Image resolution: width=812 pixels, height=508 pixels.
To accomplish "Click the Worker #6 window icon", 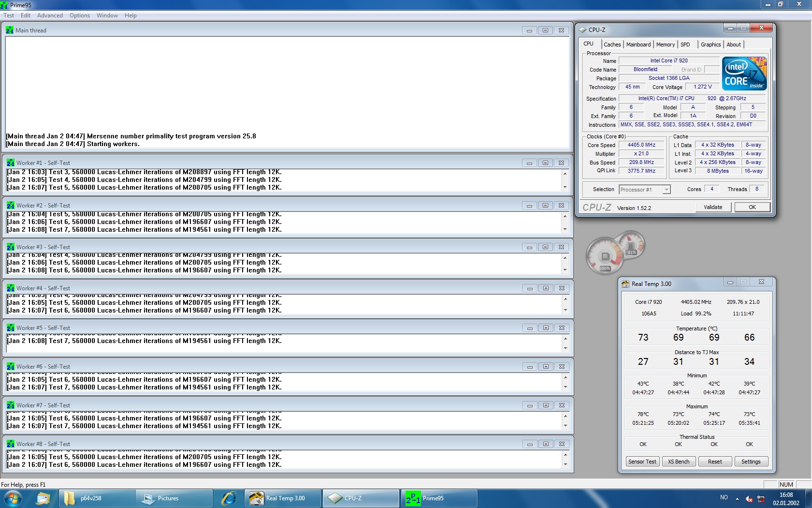I will (x=10, y=367).
